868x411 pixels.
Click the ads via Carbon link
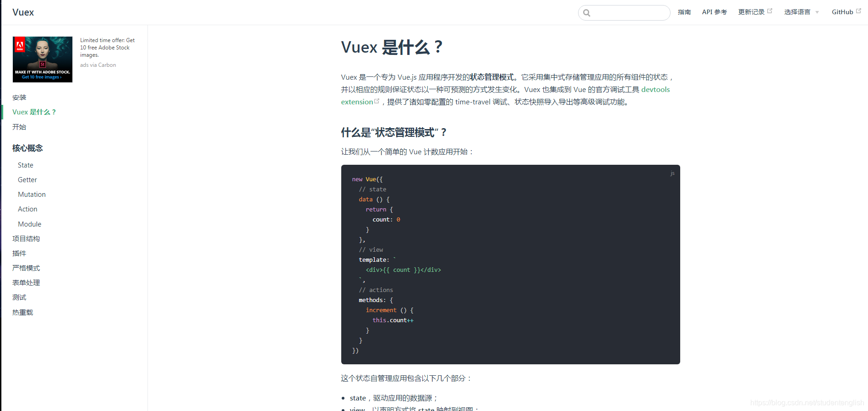tap(98, 65)
